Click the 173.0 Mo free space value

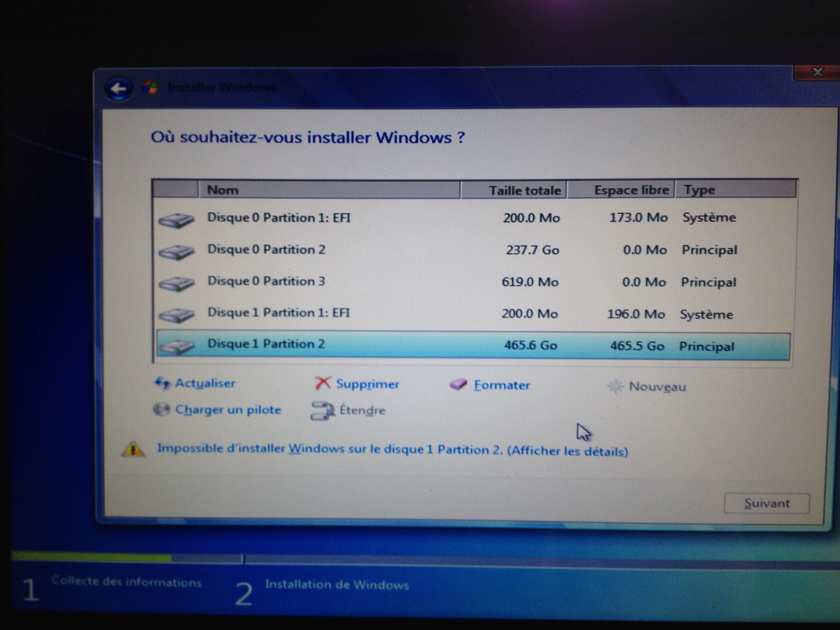[x=638, y=218]
